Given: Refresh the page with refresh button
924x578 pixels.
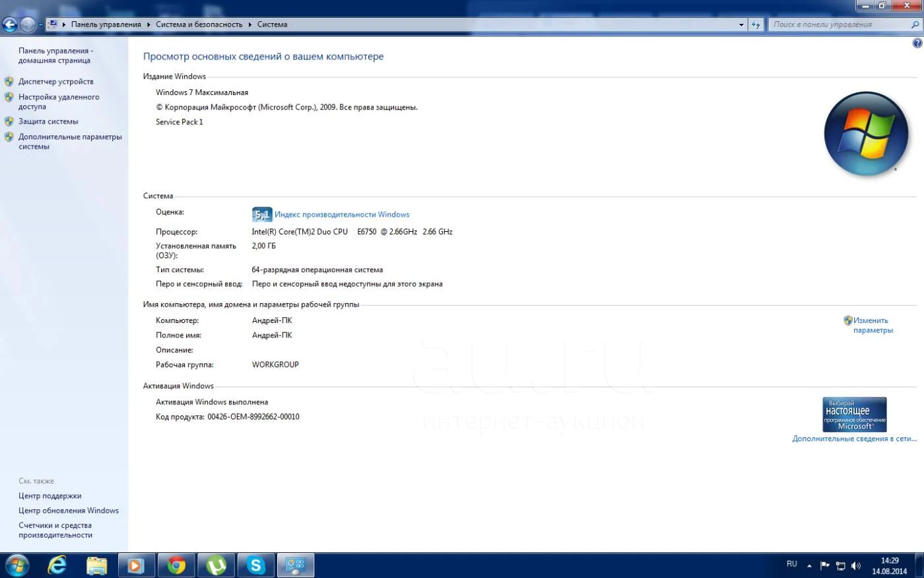Looking at the screenshot, I should (756, 24).
